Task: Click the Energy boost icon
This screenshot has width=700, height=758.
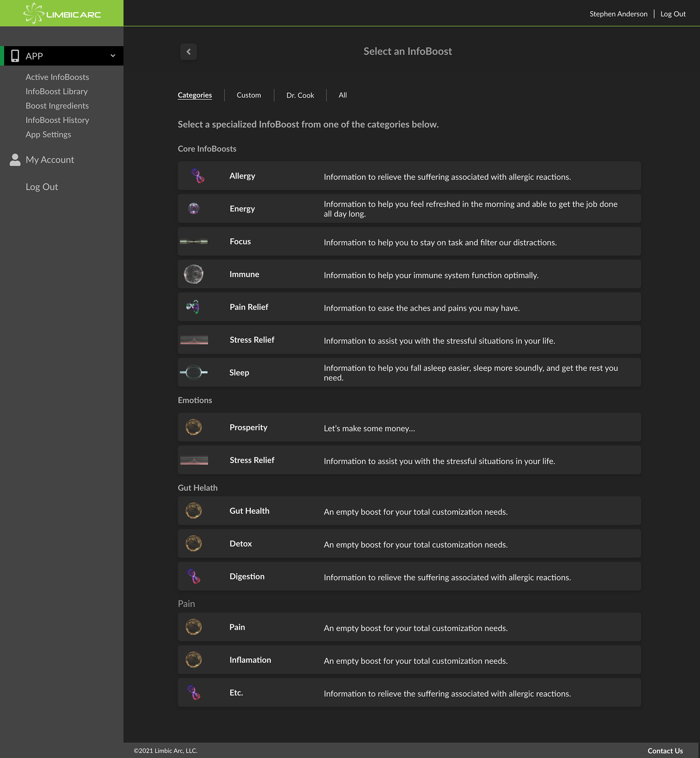Action: tap(194, 208)
